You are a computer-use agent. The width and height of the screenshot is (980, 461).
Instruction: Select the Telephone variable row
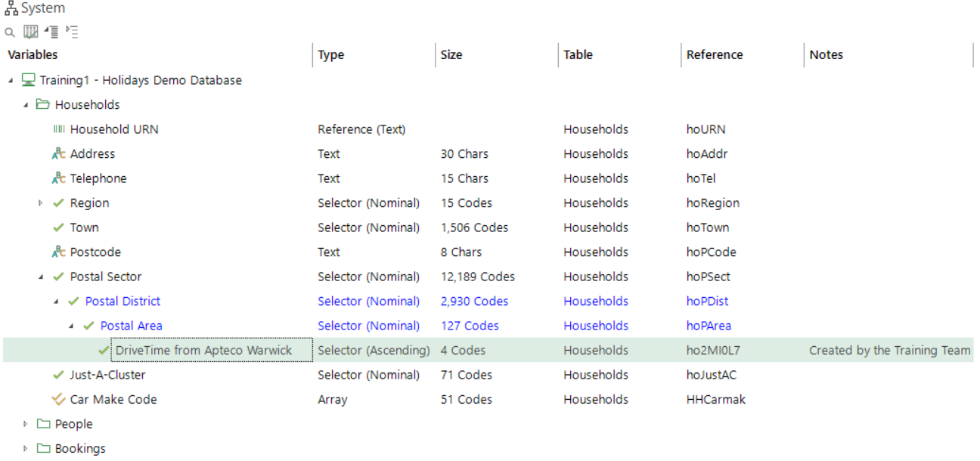coord(488,178)
